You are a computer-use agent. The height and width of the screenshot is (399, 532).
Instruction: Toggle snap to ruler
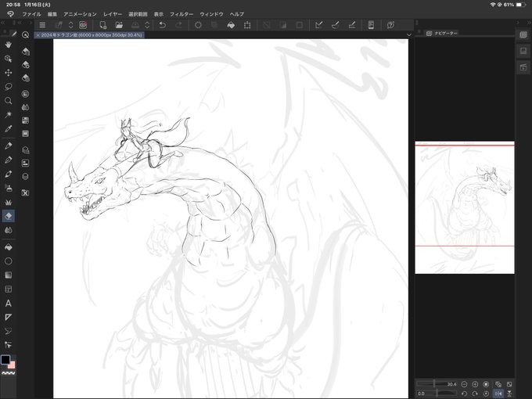click(318, 25)
